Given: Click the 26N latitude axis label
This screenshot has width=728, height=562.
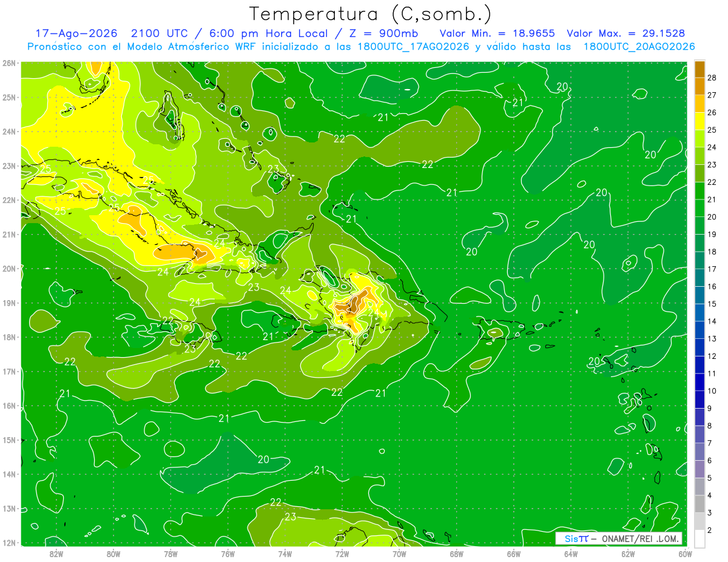Looking at the screenshot, I should (9, 62).
